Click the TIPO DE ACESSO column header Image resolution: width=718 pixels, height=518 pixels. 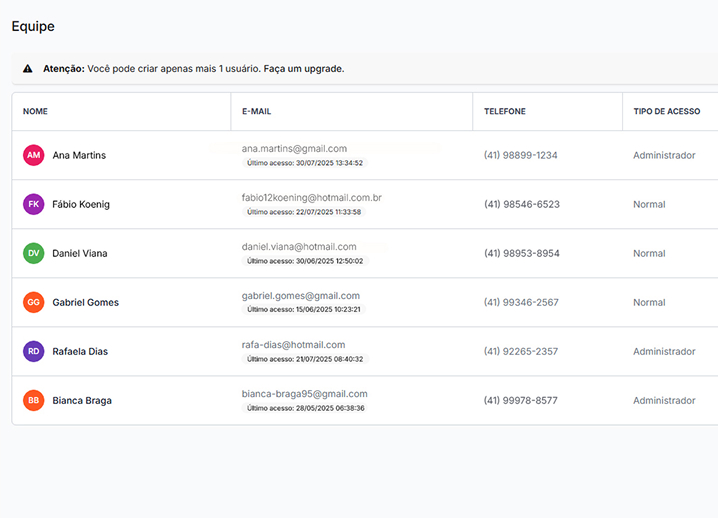pos(667,112)
